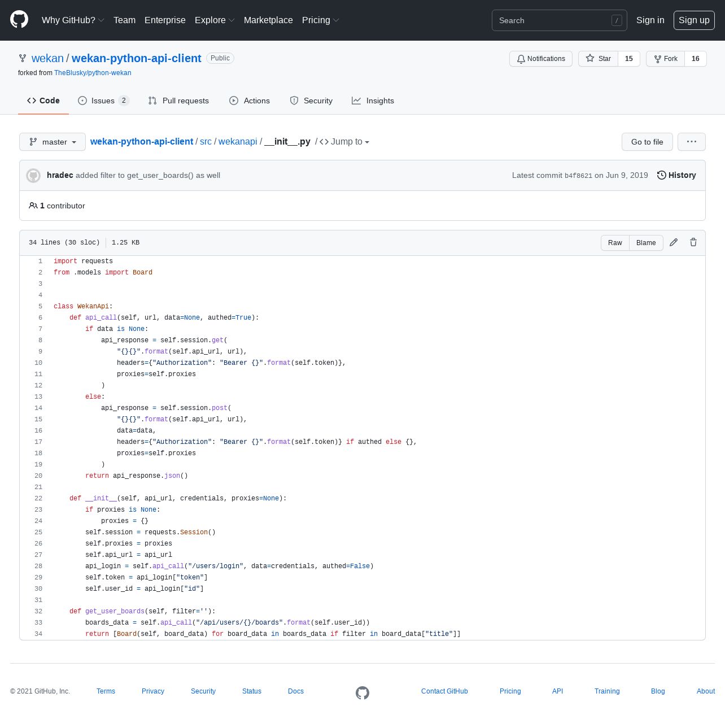Open the commit message about get_user_boards()
The image size is (725, 728).
point(148,175)
